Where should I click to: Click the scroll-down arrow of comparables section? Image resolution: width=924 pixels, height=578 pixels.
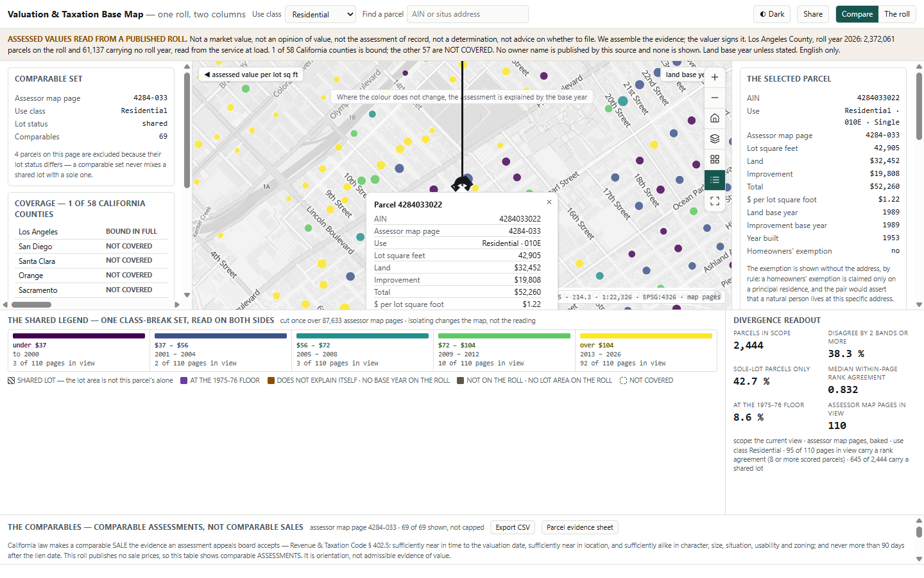click(919, 559)
